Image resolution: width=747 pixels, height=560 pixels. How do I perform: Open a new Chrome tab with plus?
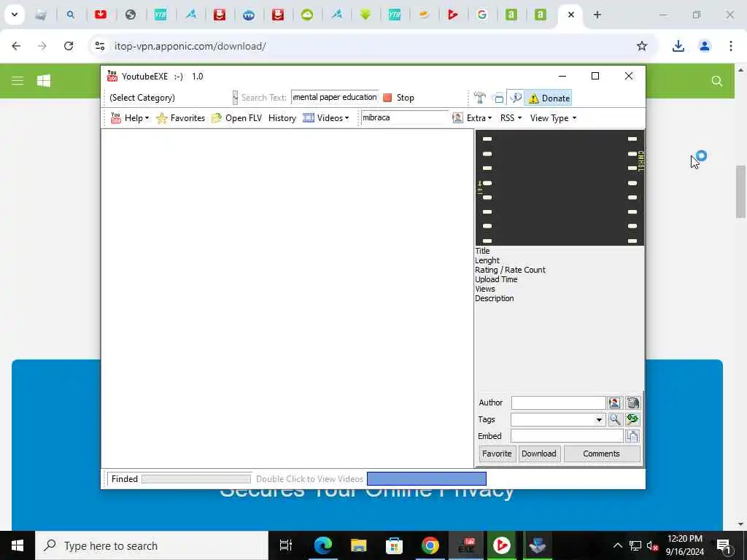click(597, 15)
